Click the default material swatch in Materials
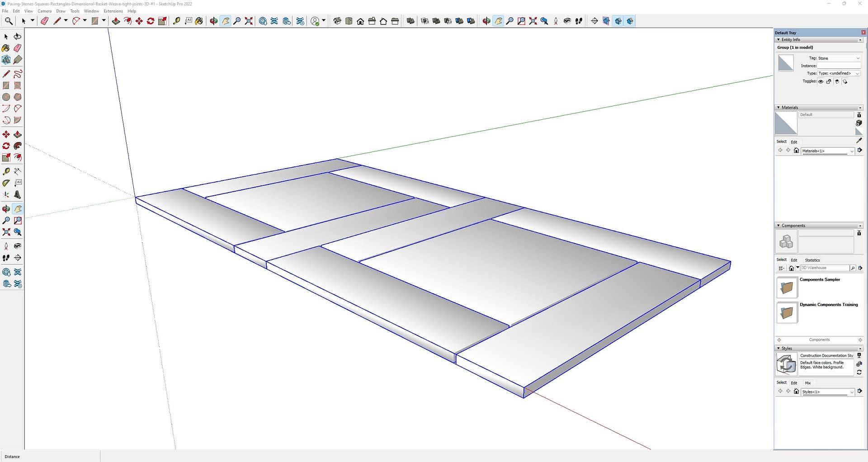Viewport: 868px width, 462px height. coord(786,123)
